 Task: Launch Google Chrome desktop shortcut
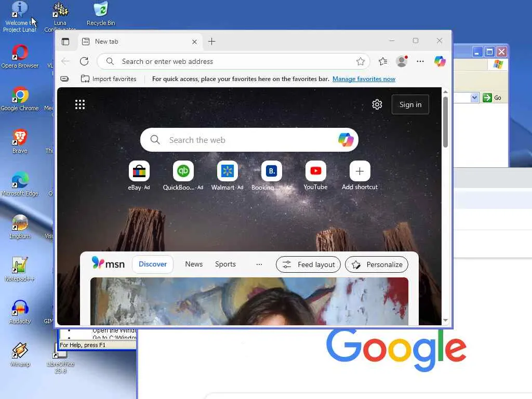[x=20, y=99]
